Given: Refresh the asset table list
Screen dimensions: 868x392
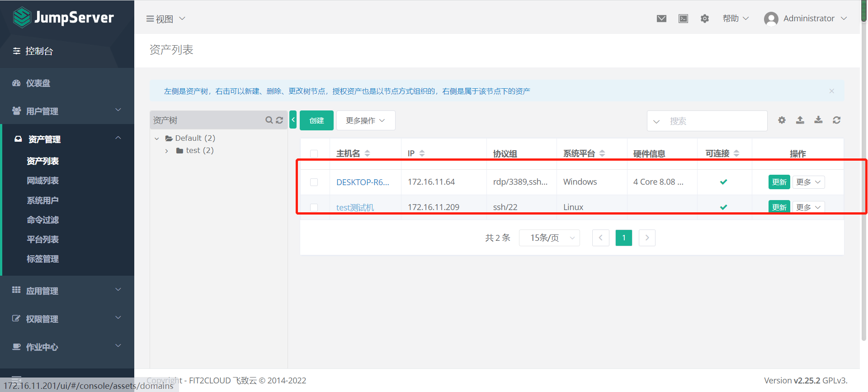Looking at the screenshot, I should click(836, 120).
